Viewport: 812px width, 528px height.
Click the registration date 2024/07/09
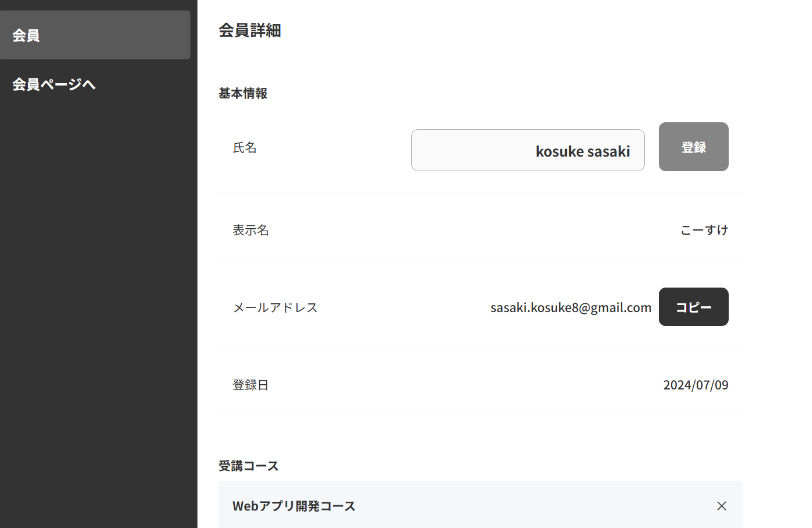point(696,385)
